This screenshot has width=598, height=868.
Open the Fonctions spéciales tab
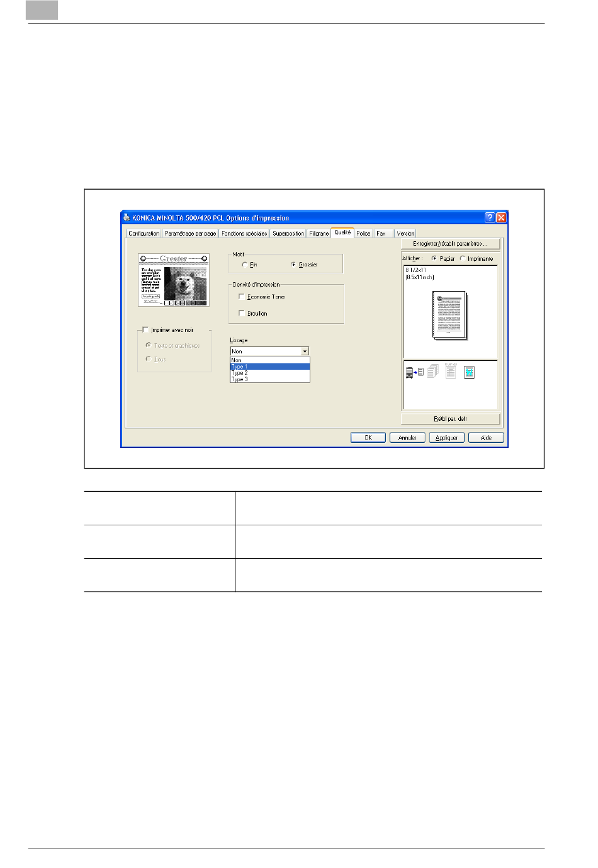click(x=244, y=233)
